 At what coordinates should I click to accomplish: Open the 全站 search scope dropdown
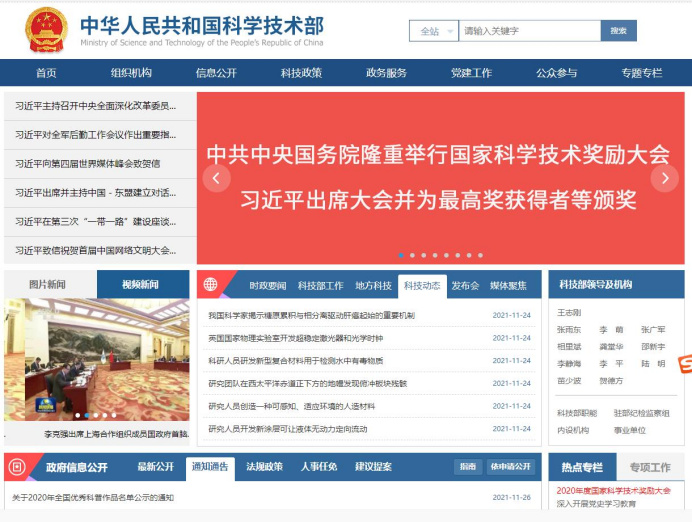point(433,31)
